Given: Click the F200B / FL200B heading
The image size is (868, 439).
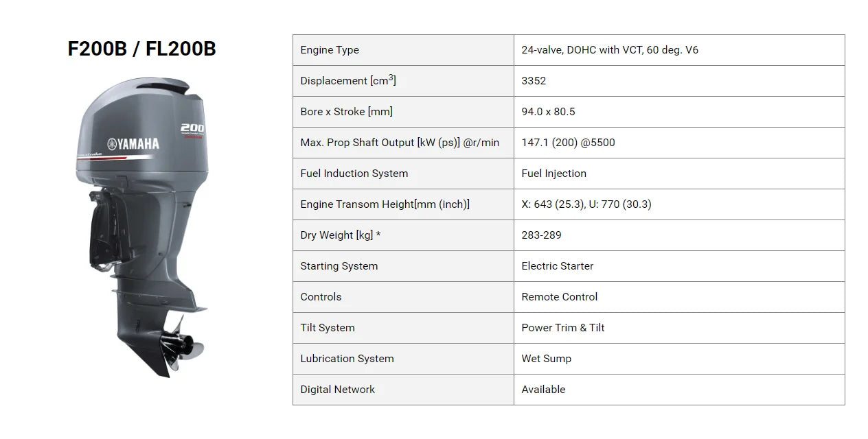Looking at the screenshot, I should [x=141, y=49].
